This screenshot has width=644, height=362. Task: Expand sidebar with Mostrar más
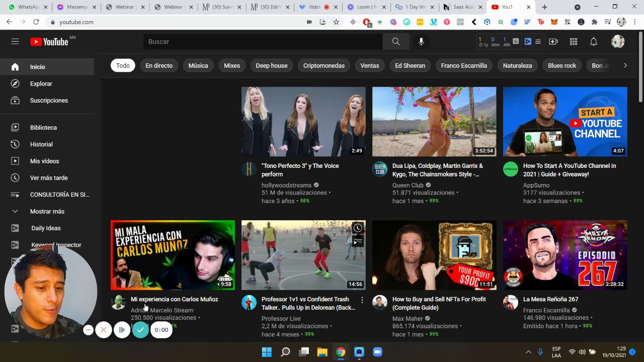(x=47, y=212)
